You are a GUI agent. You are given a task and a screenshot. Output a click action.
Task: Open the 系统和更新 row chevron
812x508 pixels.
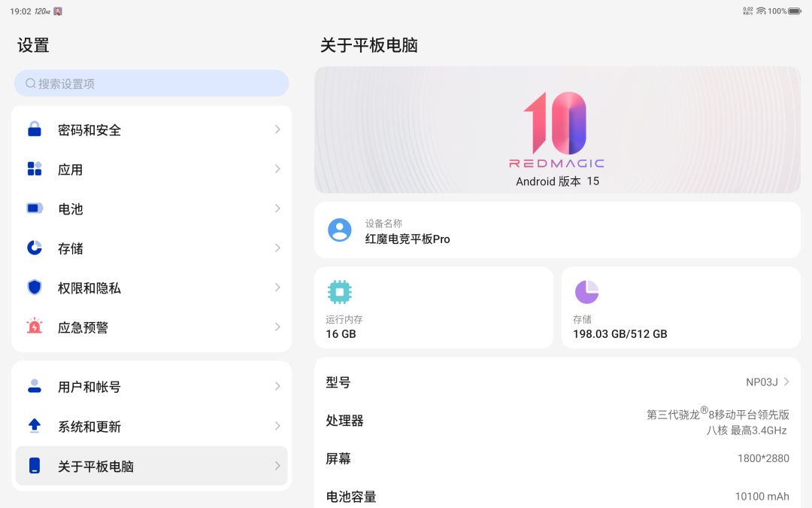277,426
